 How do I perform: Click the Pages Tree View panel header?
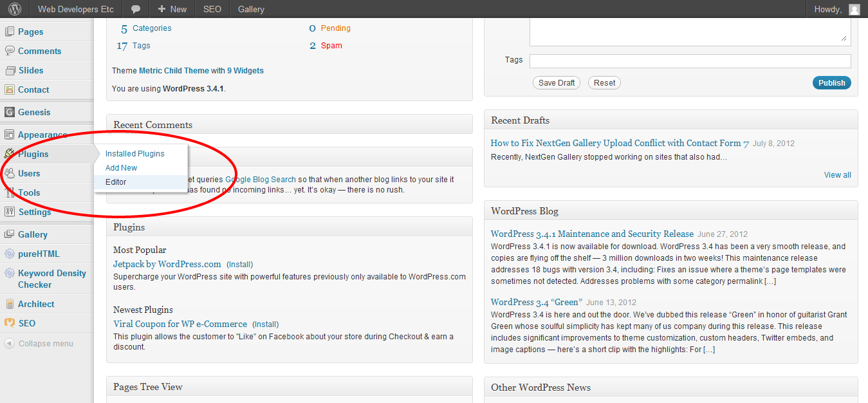(x=290, y=387)
